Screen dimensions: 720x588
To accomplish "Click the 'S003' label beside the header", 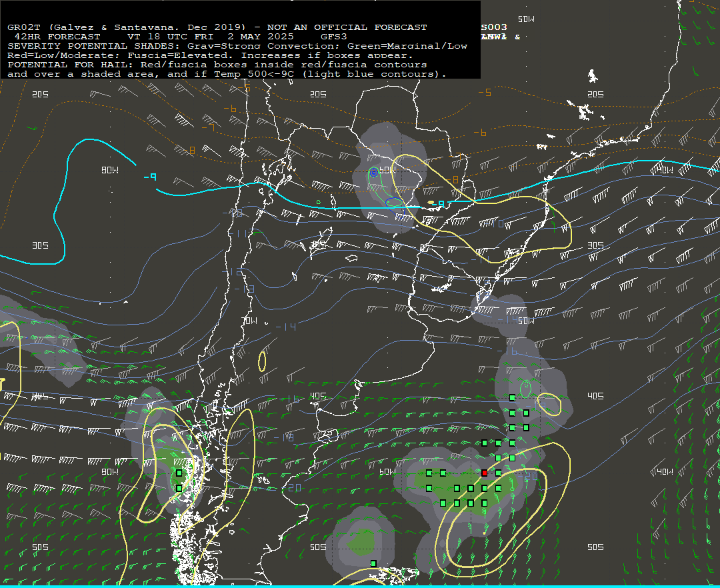I will click(x=494, y=27).
